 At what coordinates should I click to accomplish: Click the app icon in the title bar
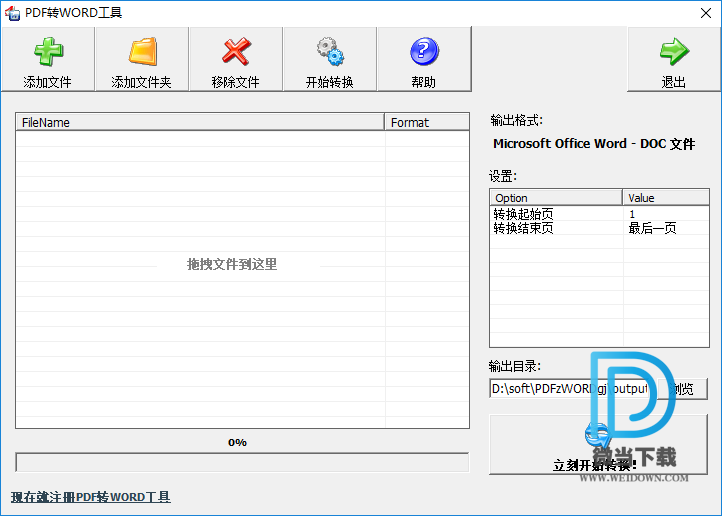[x=12, y=13]
